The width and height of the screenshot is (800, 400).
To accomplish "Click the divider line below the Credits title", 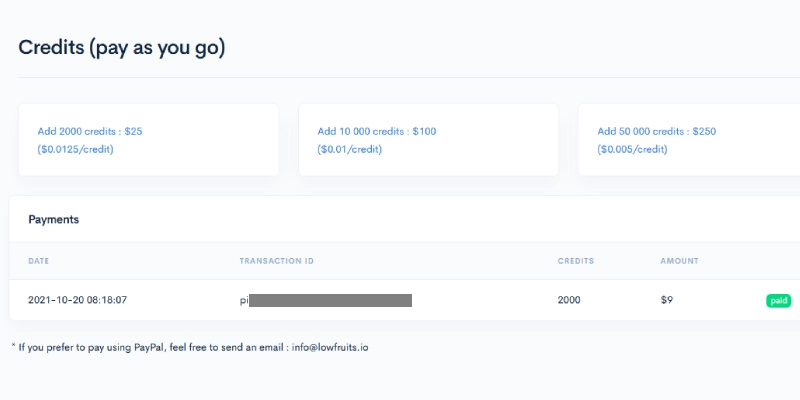I will [409, 78].
